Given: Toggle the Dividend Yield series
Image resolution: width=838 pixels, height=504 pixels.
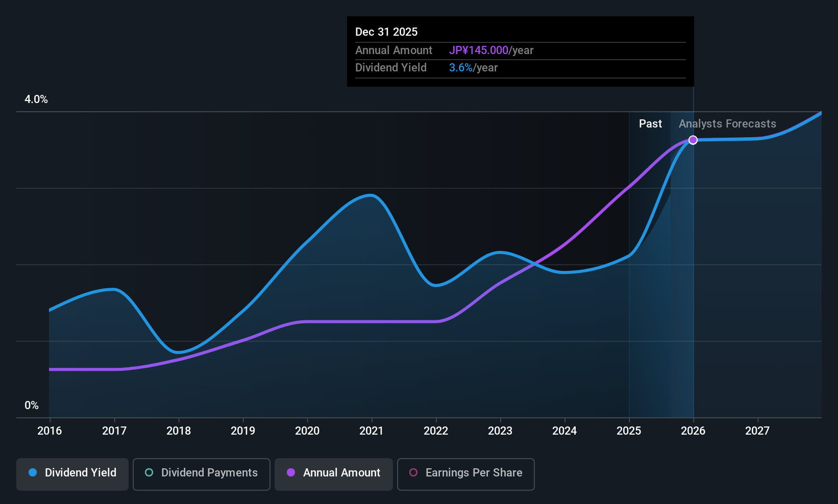Looking at the screenshot, I should coord(72,474).
